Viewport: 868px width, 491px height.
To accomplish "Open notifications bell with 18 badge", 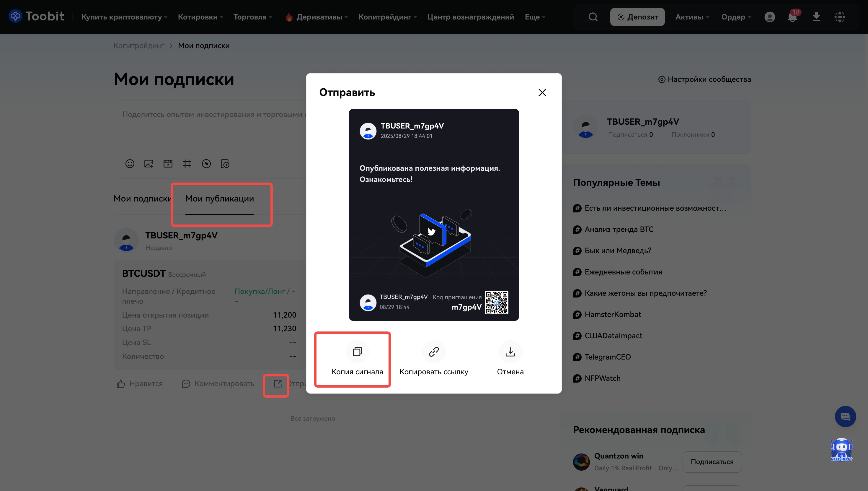I will click(x=792, y=17).
